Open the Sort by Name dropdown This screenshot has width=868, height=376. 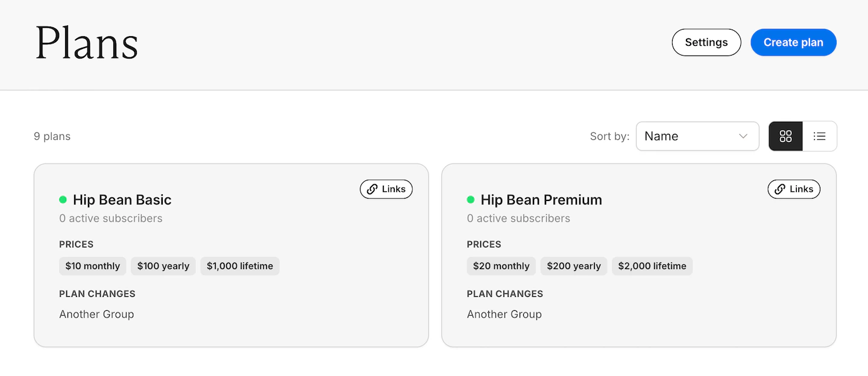coord(697,136)
